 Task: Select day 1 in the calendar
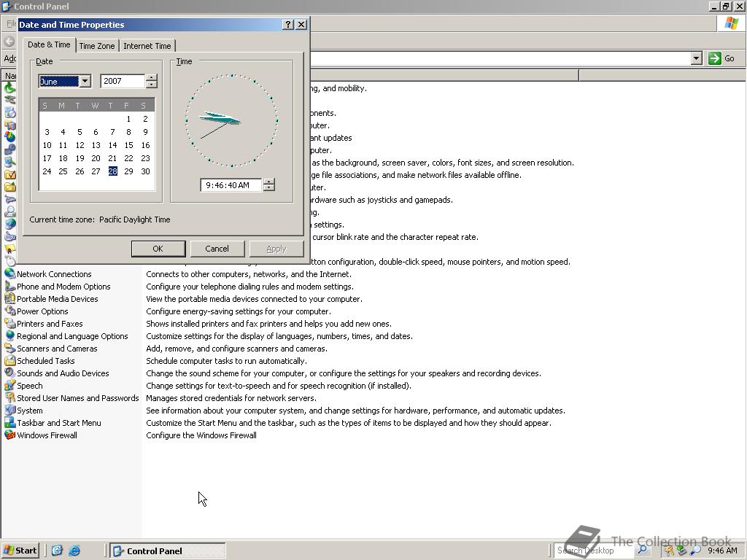pyautogui.click(x=128, y=119)
